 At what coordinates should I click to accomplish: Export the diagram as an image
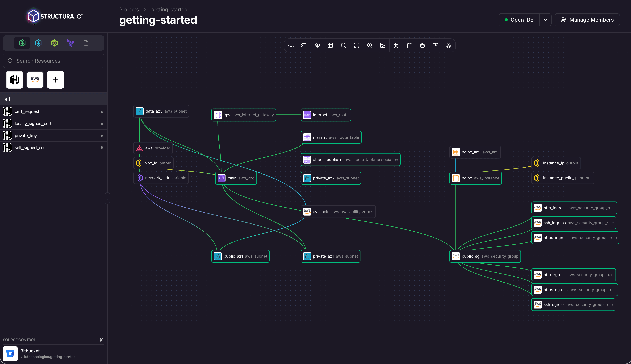(x=383, y=45)
